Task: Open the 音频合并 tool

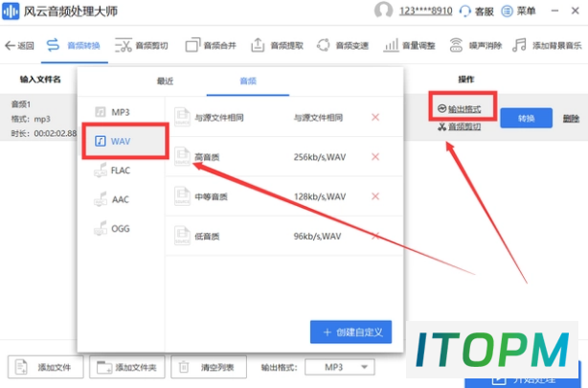Action: [x=211, y=45]
